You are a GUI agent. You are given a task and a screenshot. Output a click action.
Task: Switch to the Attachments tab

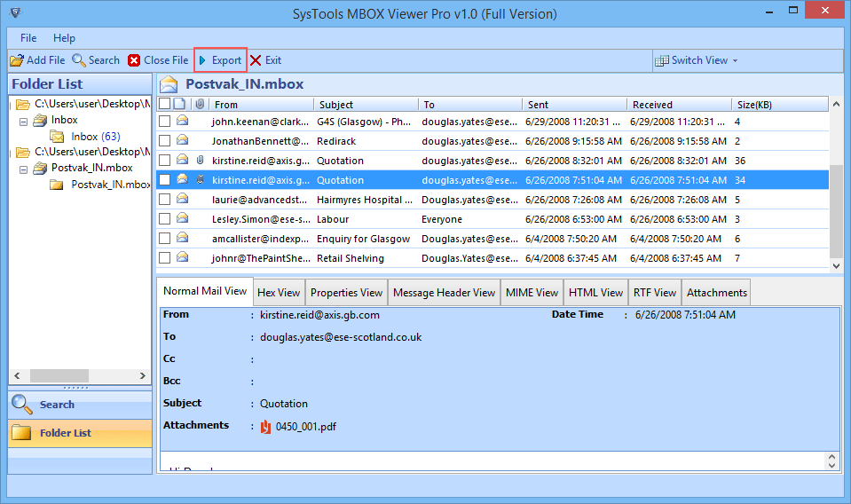[x=716, y=293]
